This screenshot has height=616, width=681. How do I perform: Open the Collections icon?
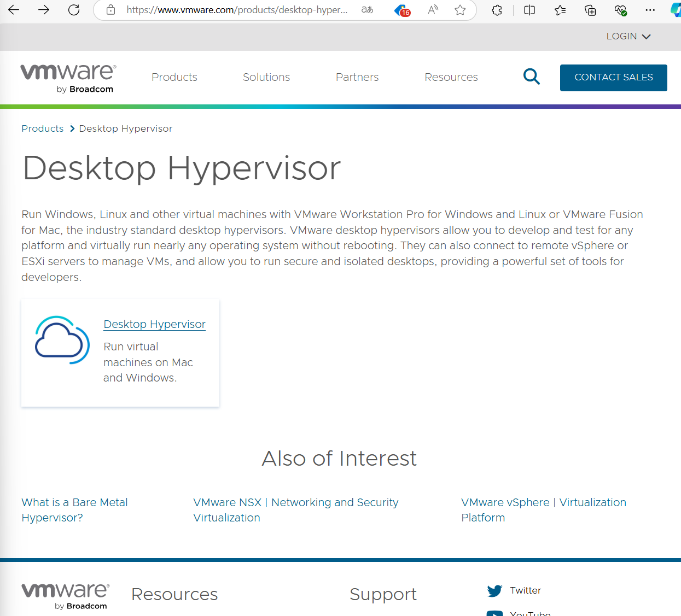[x=590, y=10]
